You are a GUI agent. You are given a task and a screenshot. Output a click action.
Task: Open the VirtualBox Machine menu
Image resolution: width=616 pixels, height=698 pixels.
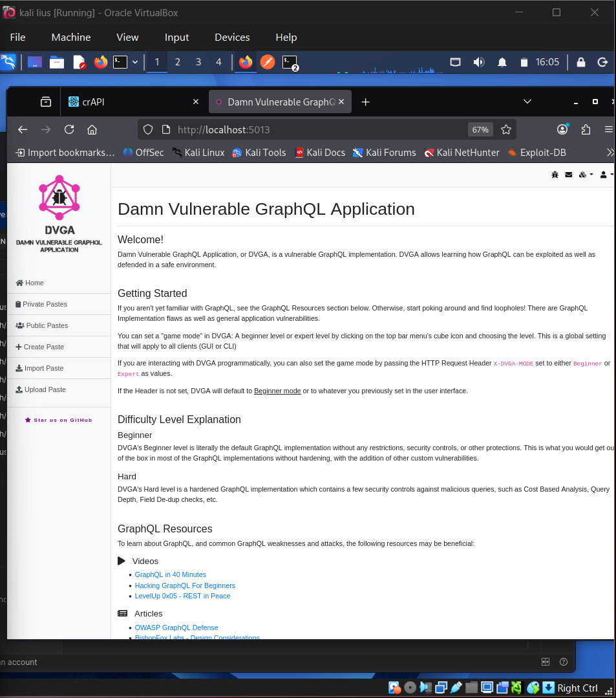click(71, 38)
